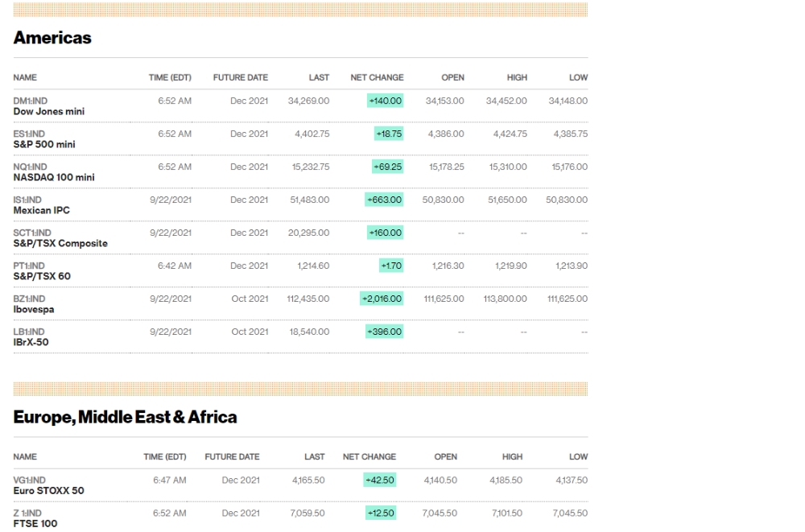Screen dimensions: 805x532
Task: Click the 20,295.00 last price value
Action: pyautogui.click(x=308, y=233)
